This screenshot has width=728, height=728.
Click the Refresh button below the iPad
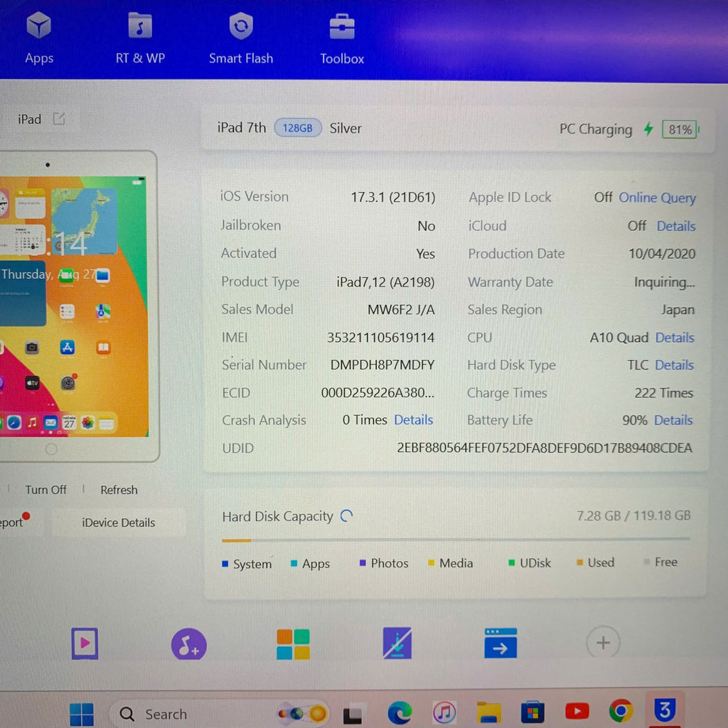[119, 490]
